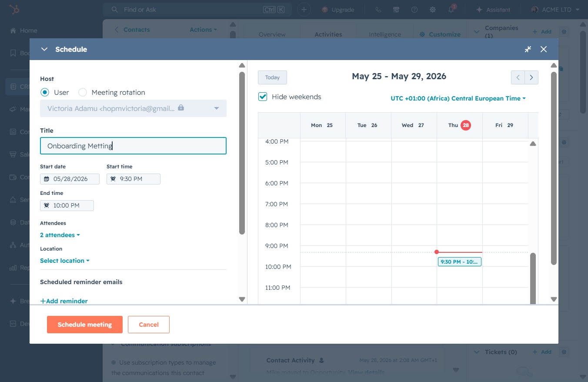Open the marketplace icon
The image size is (588, 382).
(396, 10)
